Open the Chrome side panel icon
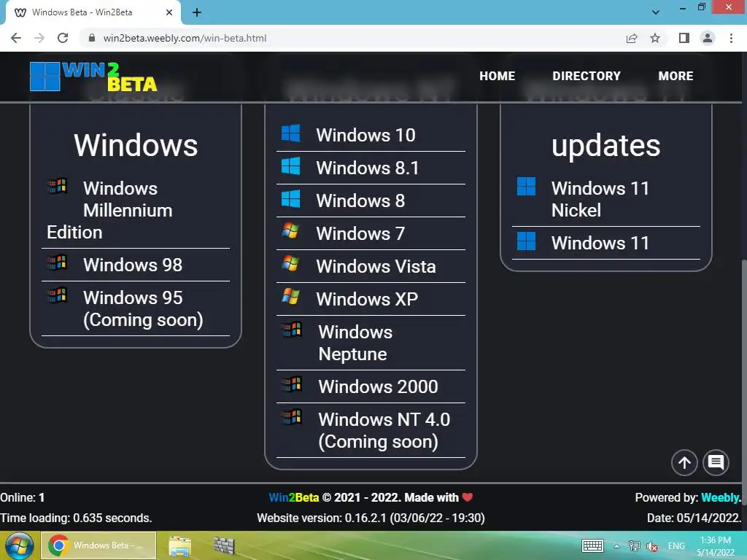The height and width of the screenshot is (560, 747). click(x=684, y=38)
